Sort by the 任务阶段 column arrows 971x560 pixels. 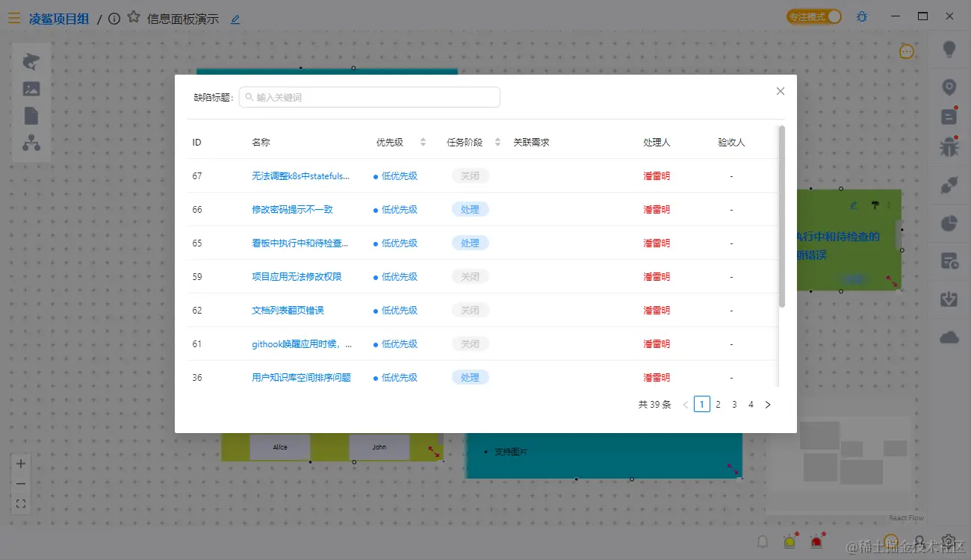[497, 142]
